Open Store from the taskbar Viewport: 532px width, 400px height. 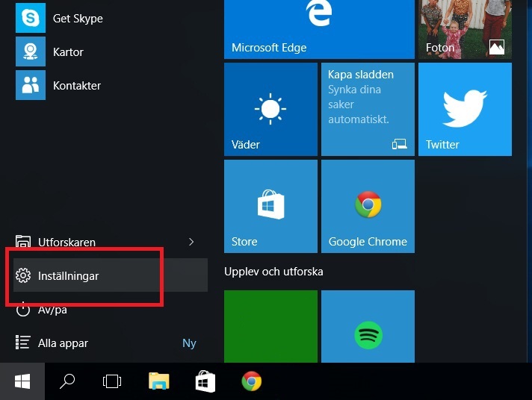click(205, 381)
